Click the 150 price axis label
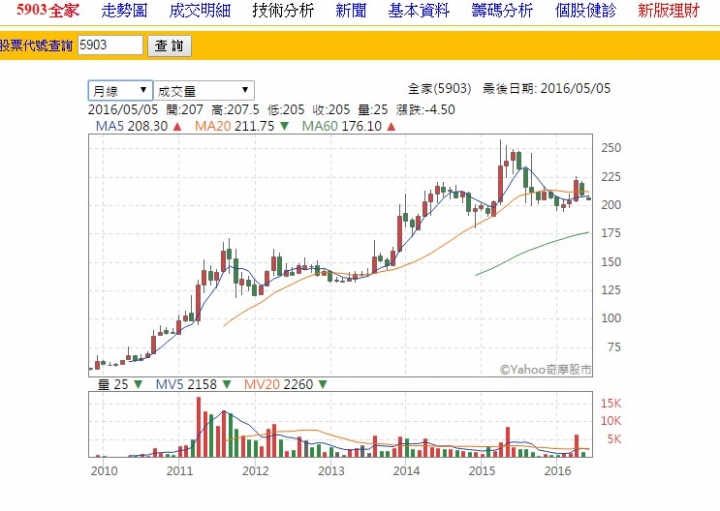 tap(611, 262)
